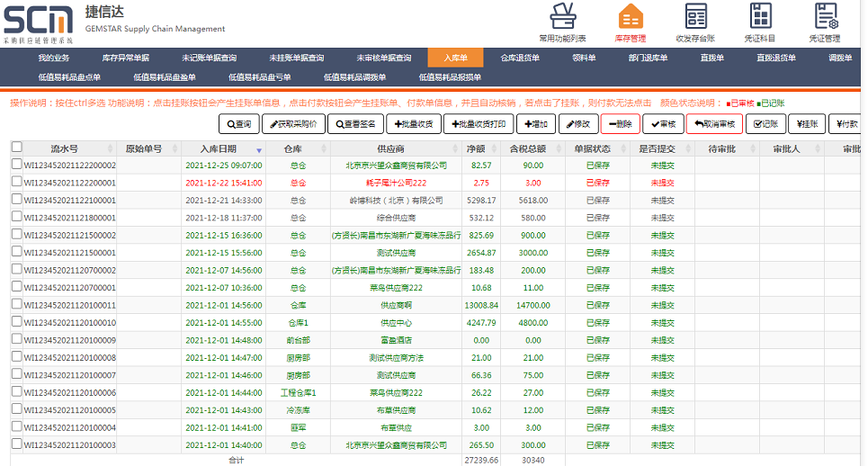
Task: Click the 查询 search button
Action: (x=241, y=124)
